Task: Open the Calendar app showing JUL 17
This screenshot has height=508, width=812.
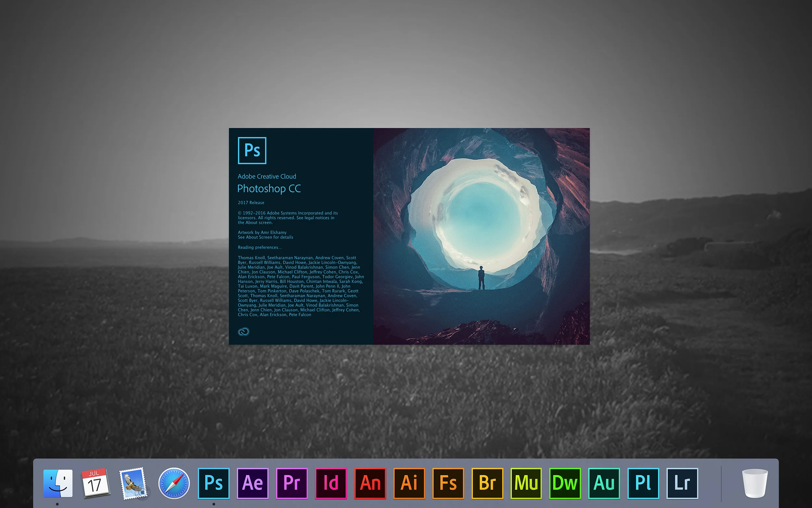Action: [95, 483]
